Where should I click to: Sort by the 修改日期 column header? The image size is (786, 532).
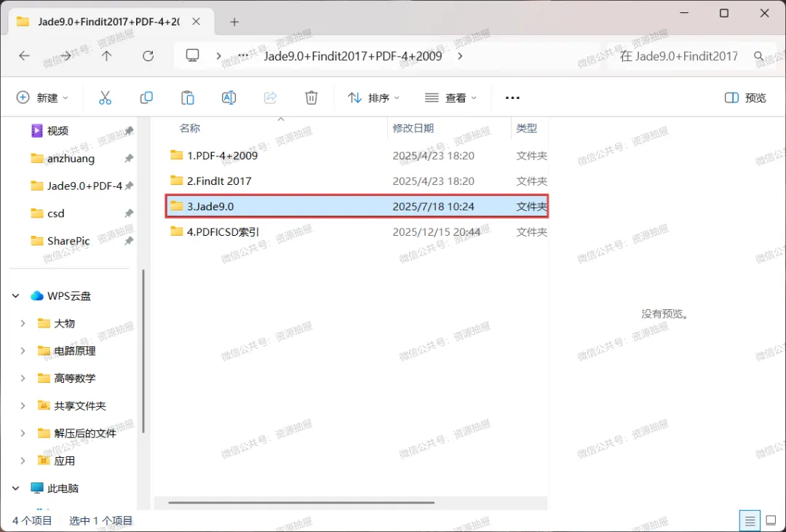coord(413,128)
